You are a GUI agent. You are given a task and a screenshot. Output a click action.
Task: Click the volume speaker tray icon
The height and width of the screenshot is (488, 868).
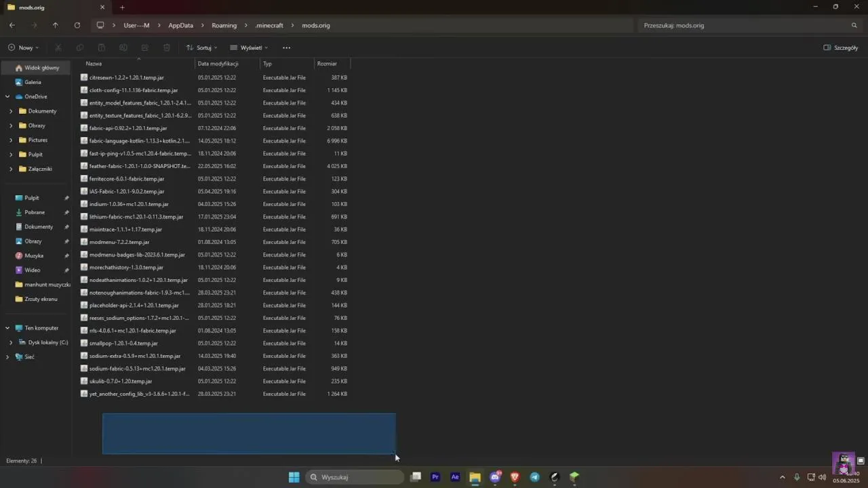click(x=823, y=477)
